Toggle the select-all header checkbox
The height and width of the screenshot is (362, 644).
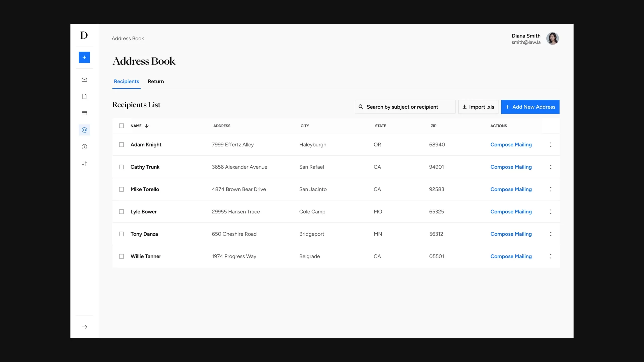(122, 126)
